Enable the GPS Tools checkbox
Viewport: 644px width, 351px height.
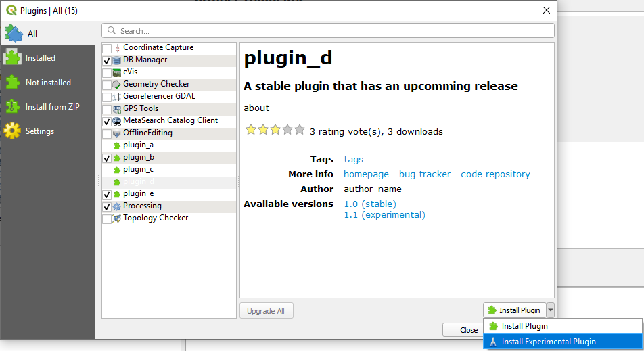tap(107, 110)
